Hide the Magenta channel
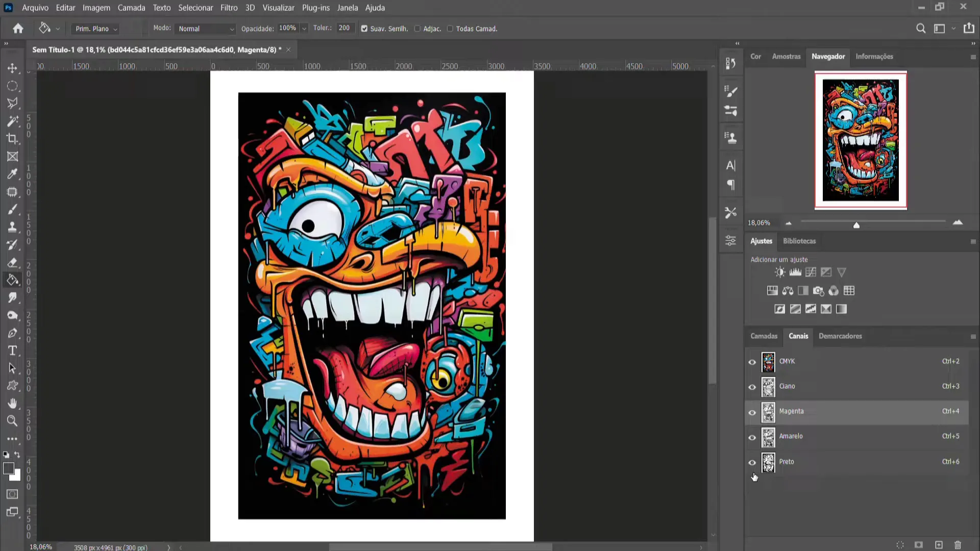980x551 pixels. [752, 412]
